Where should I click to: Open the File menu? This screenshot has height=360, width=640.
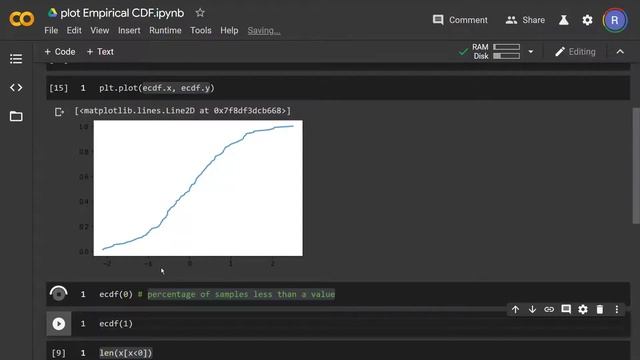coord(51,31)
